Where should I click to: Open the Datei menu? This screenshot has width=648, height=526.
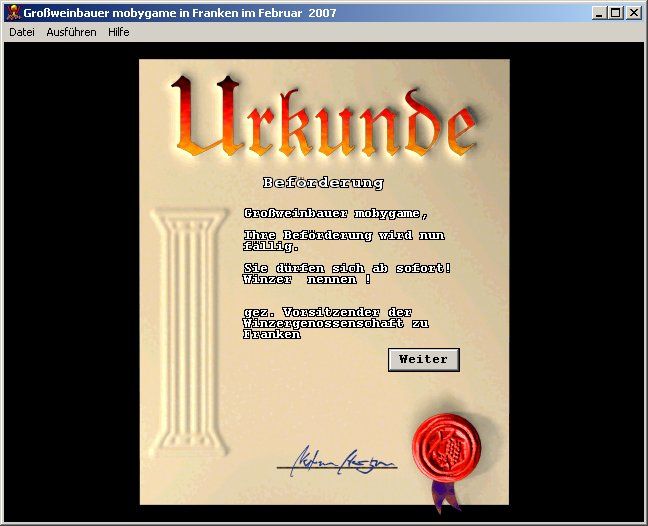22,32
